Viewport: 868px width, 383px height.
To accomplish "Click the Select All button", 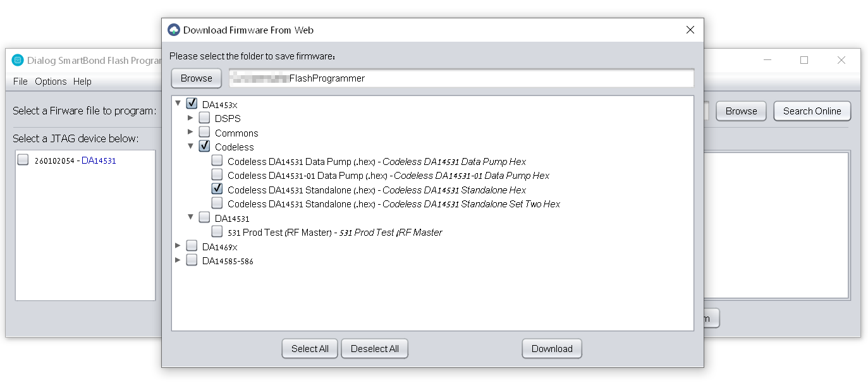I will pos(310,349).
